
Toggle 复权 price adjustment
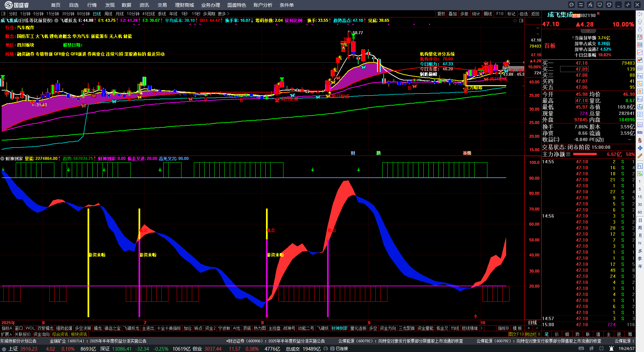(x=441, y=14)
